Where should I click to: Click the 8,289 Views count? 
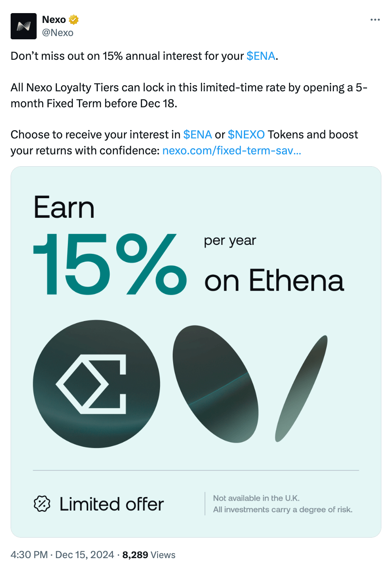pyautogui.click(x=149, y=555)
